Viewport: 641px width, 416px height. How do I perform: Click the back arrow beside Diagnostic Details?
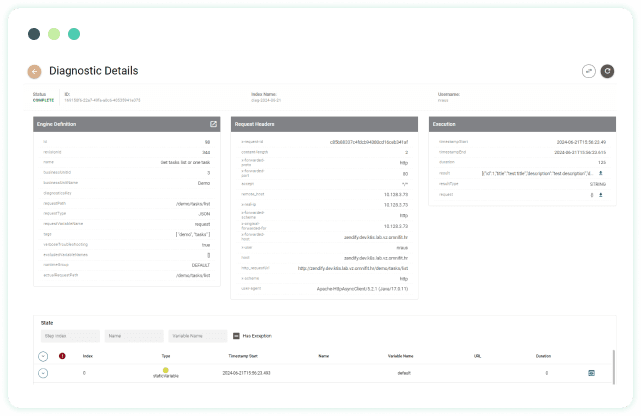[35, 72]
